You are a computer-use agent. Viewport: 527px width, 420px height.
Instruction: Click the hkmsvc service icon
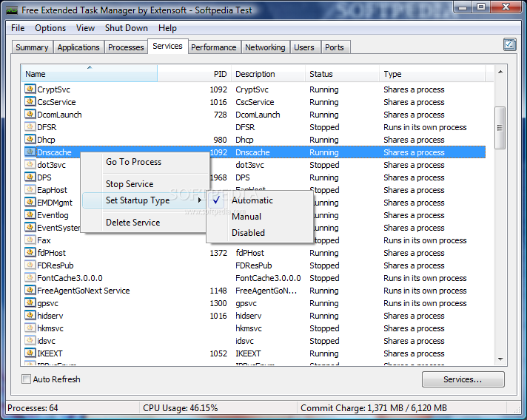(30, 328)
